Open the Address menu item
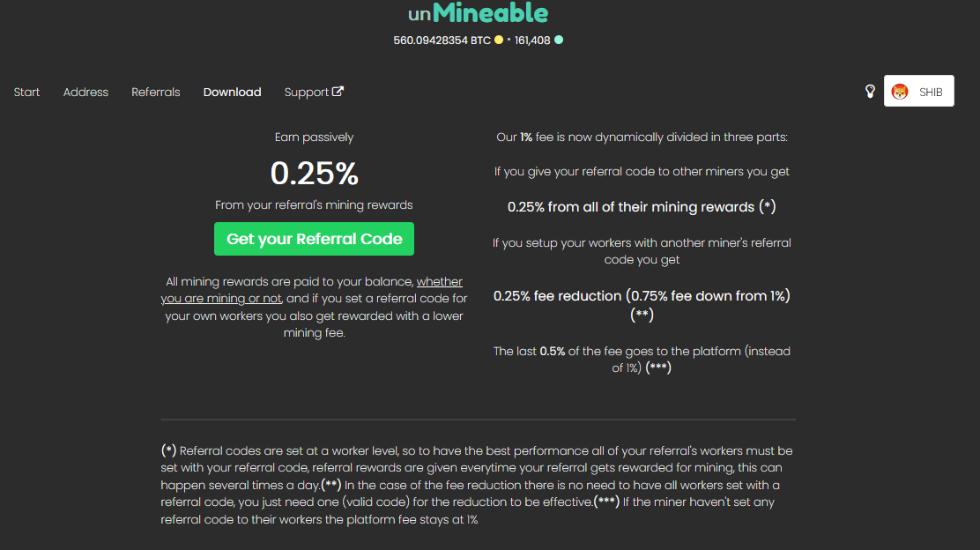Viewport: 980px width, 550px height. click(85, 93)
